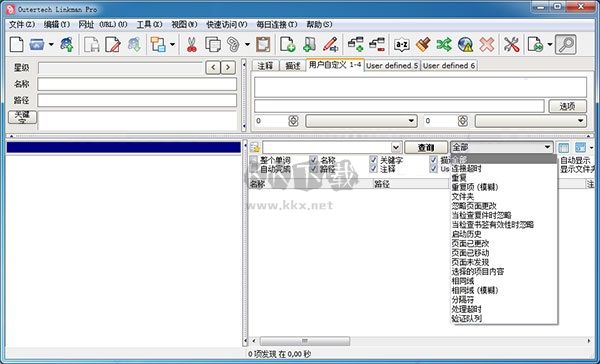This screenshot has width=600, height=364.
Task: Open the 每日连接(T) menu
Action: pos(277,24)
